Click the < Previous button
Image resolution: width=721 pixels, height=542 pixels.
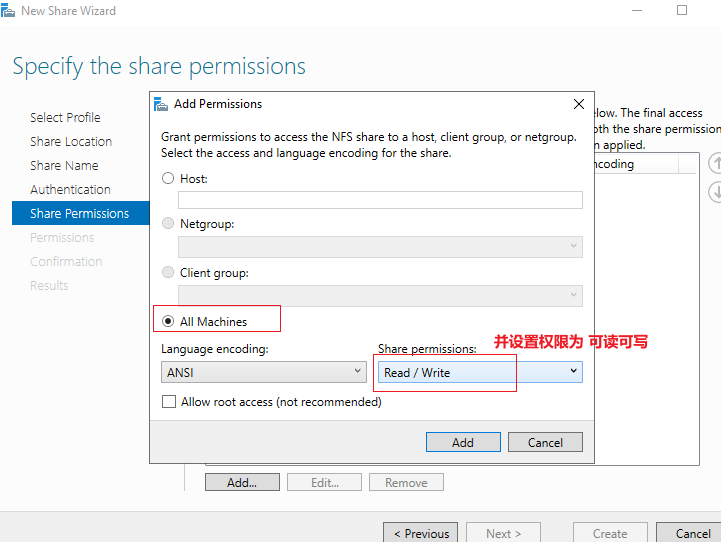[421, 533]
